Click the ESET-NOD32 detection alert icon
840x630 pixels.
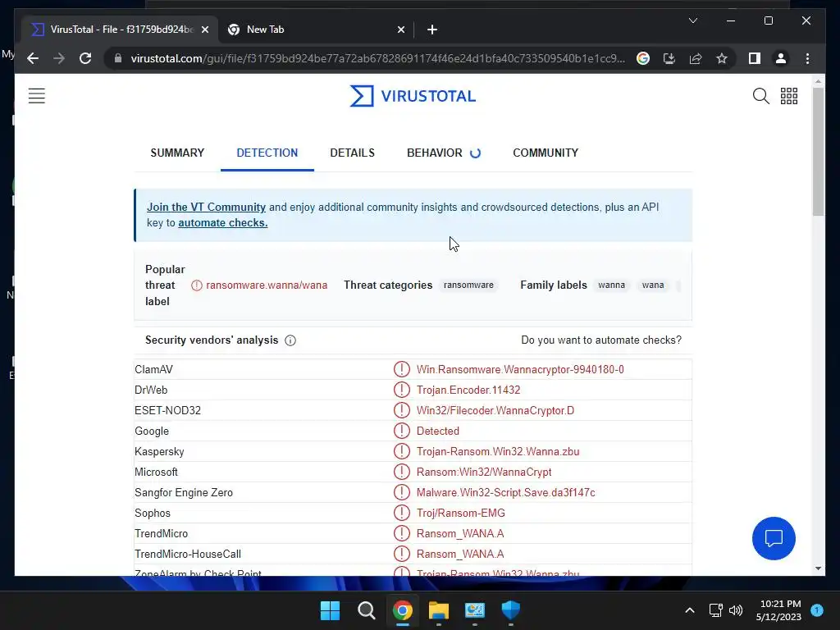(402, 410)
